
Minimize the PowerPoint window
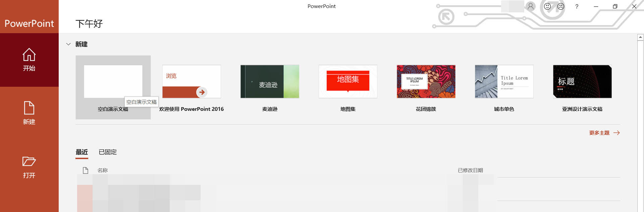point(596,6)
